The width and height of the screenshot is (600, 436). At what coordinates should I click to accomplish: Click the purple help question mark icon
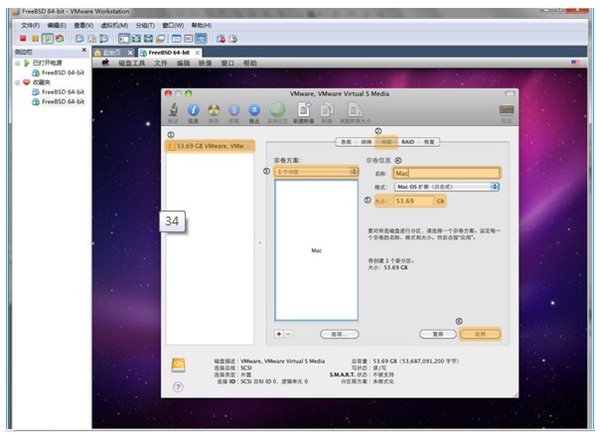(178, 386)
